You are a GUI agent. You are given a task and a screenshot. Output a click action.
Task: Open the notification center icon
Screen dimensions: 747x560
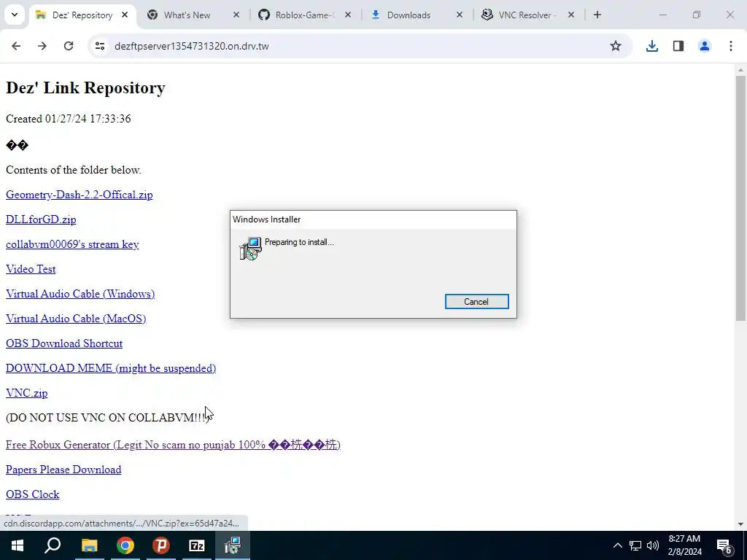point(724,546)
